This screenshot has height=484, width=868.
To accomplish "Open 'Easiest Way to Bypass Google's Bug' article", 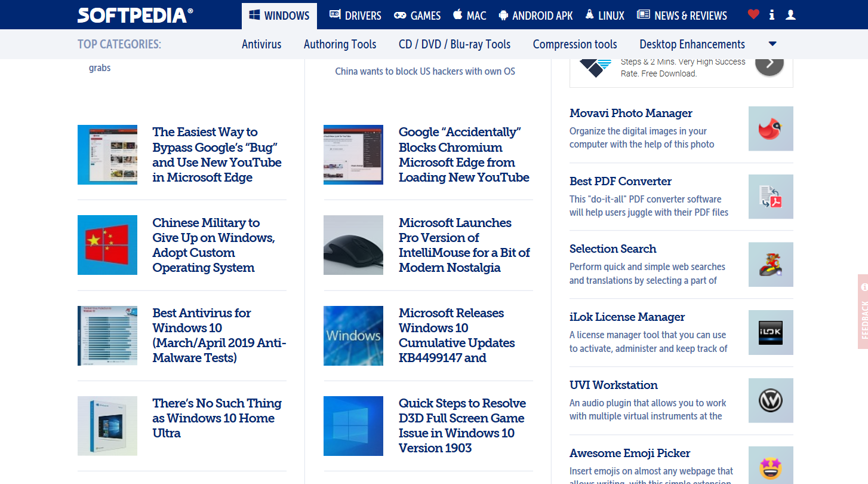I will click(217, 155).
